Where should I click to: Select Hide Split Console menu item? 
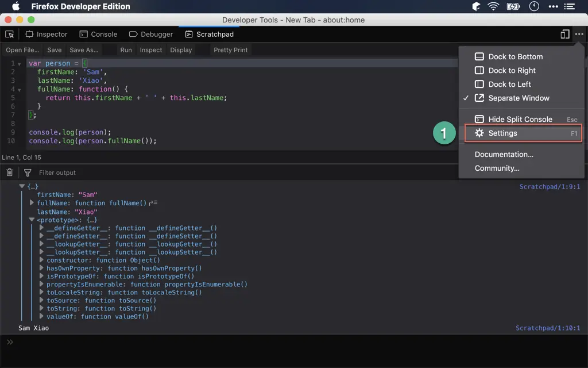(520, 120)
